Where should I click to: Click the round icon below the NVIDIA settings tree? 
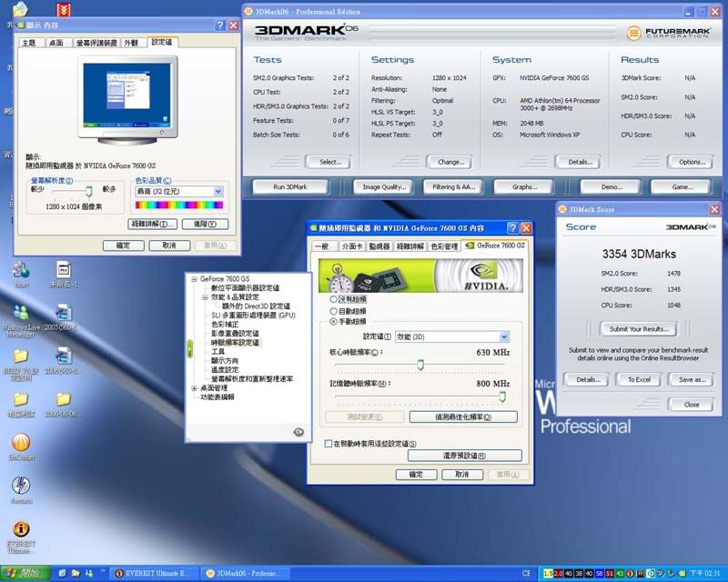tap(298, 432)
